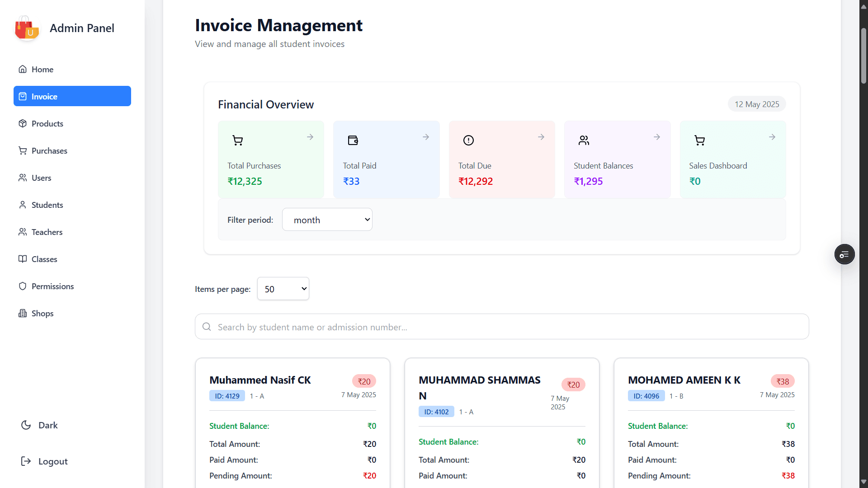The image size is (868, 488).
Task: Click the cart icon on Total Purchases card
Action: (237, 141)
